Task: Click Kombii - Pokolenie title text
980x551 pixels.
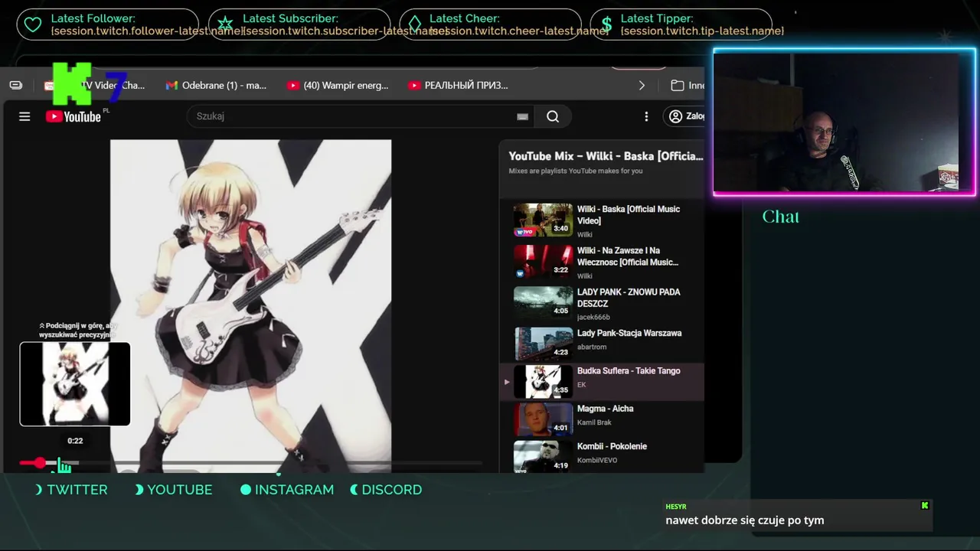Action: coord(612,446)
